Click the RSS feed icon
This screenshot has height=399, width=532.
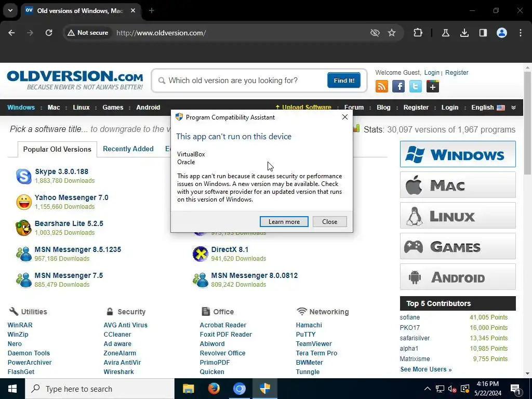[382, 86]
